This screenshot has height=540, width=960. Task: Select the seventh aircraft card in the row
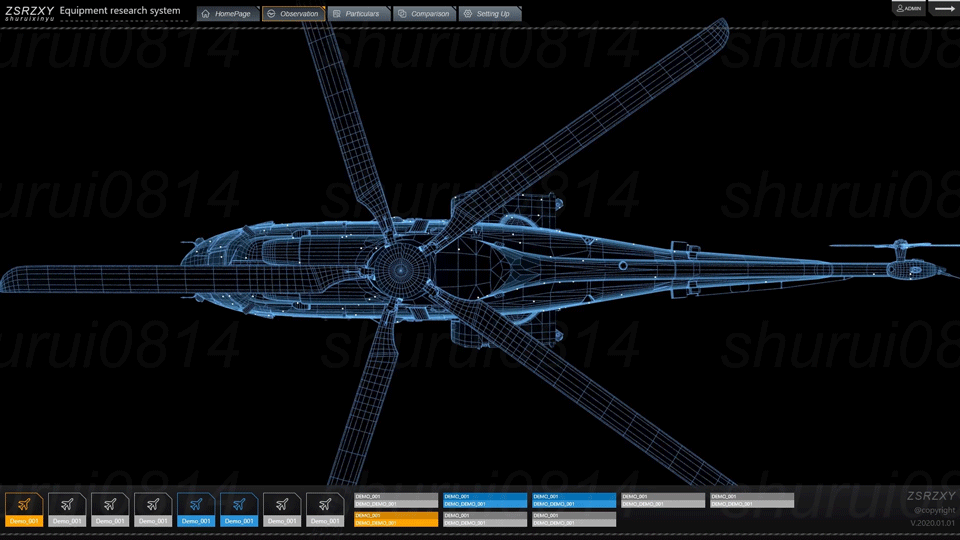282,509
